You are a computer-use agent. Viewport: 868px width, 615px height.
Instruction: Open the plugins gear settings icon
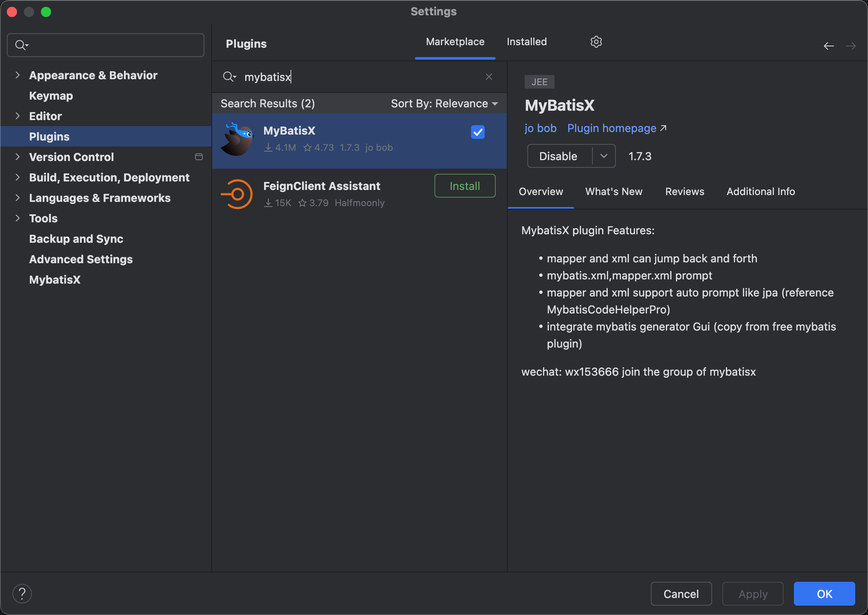click(x=596, y=42)
